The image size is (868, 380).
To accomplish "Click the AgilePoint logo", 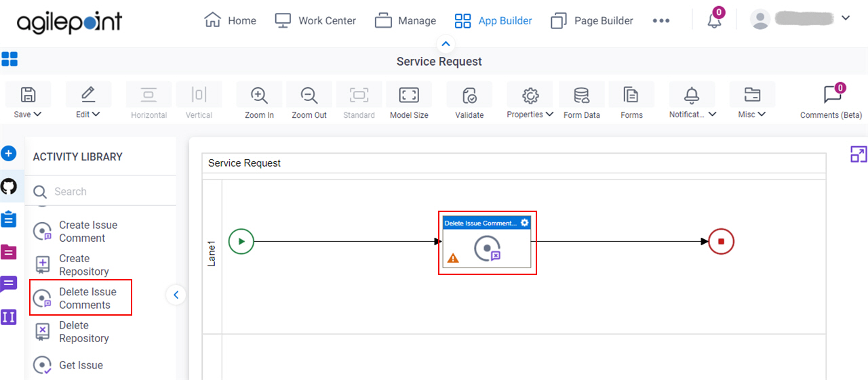I will (69, 23).
